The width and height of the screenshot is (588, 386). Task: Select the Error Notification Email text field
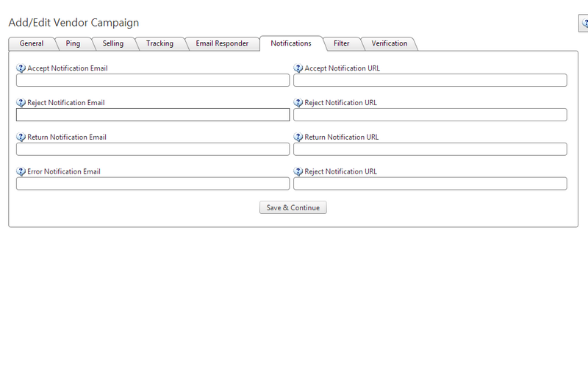153,184
